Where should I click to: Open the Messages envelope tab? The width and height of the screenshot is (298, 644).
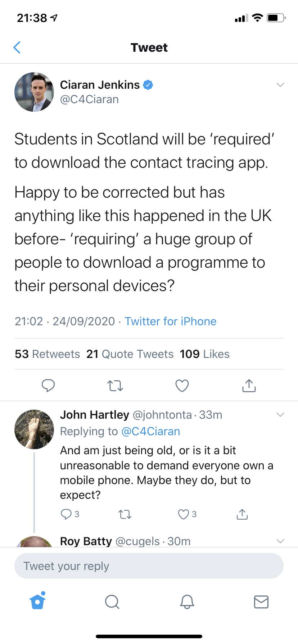click(x=261, y=601)
